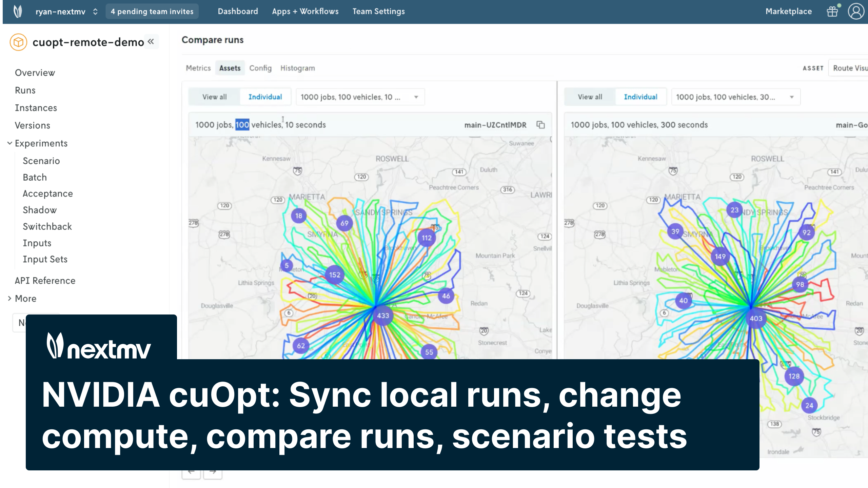Open the gift box rewards icon

(832, 12)
